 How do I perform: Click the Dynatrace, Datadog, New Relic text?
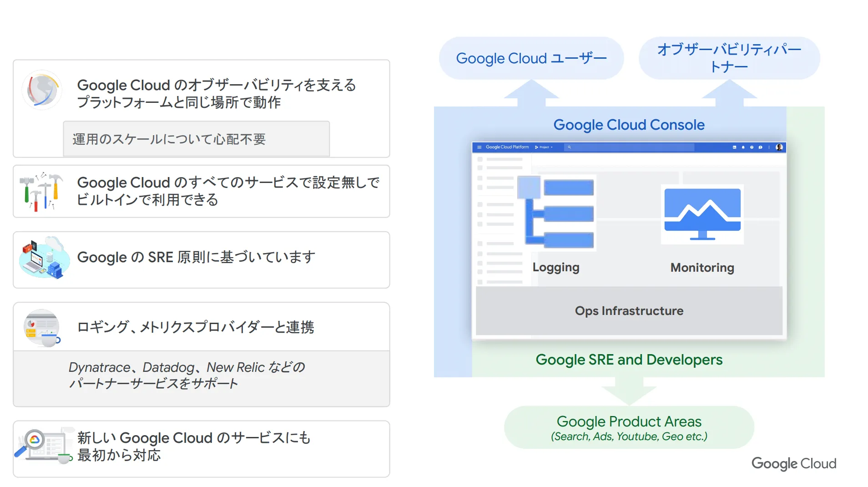coord(187,375)
